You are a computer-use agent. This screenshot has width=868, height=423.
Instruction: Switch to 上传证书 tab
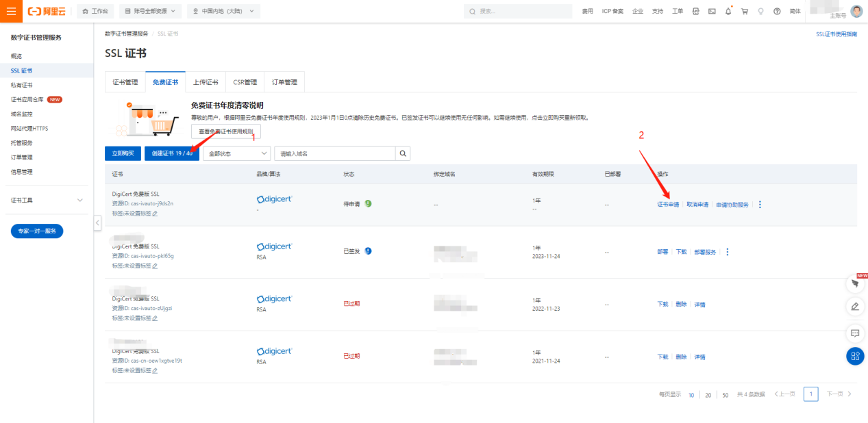click(x=205, y=82)
